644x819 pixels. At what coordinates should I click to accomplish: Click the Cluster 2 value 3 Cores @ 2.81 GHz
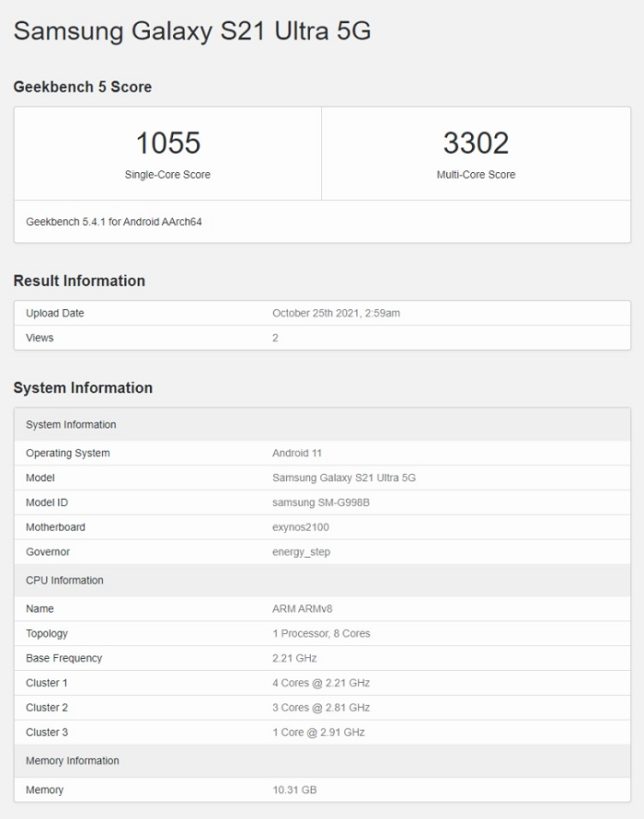click(x=321, y=708)
